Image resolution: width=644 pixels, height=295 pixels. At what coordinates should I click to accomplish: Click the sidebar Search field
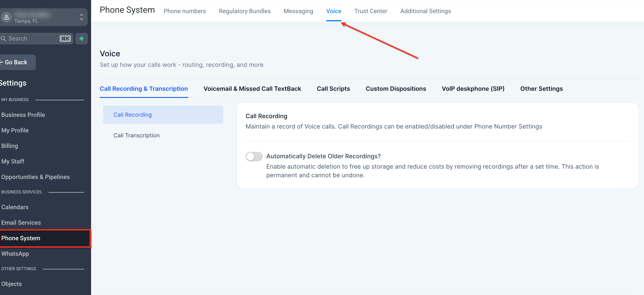click(36, 38)
